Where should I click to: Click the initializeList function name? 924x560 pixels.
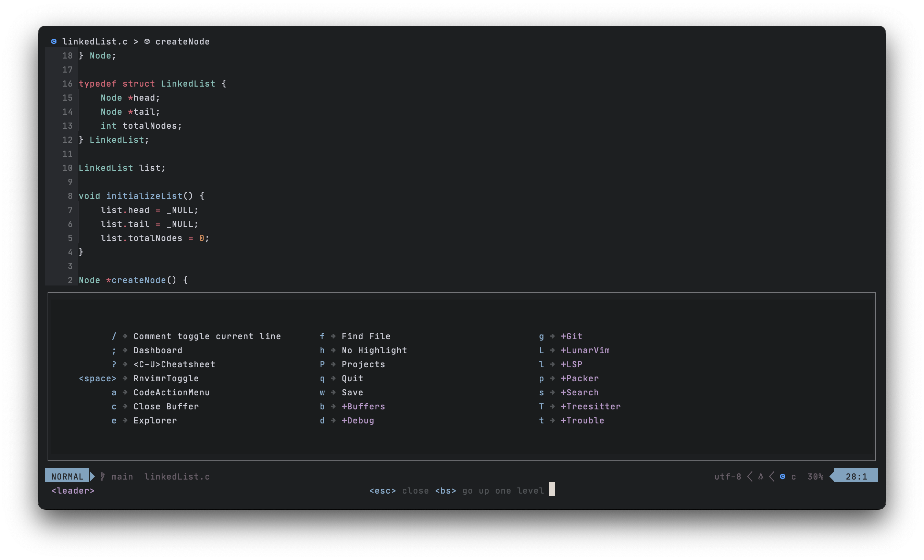(144, 196)
